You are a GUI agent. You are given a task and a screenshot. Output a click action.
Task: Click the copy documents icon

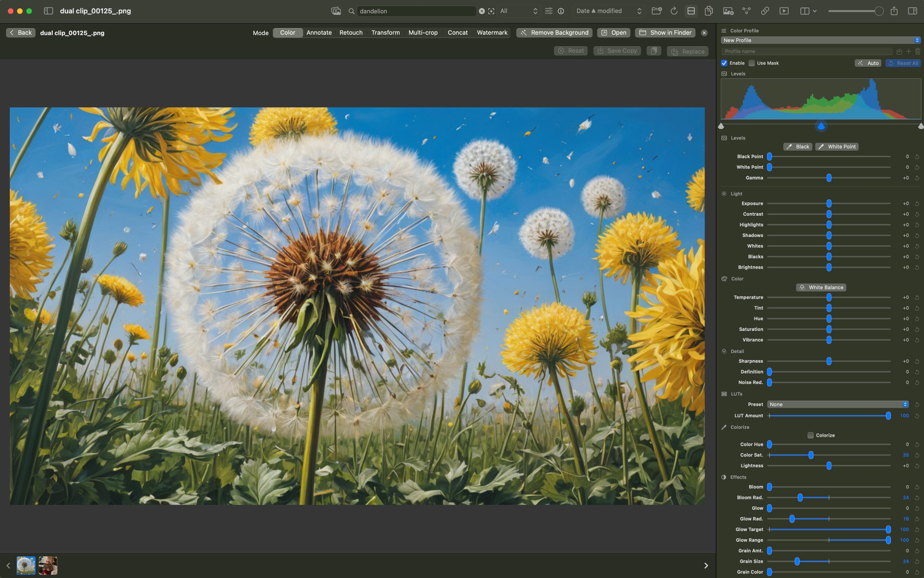tap(709, 11)
